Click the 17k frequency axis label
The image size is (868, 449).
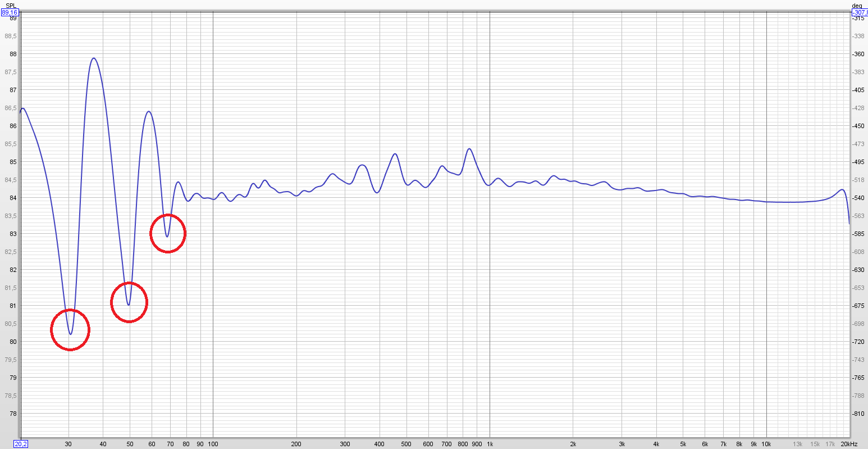(830, 444)
